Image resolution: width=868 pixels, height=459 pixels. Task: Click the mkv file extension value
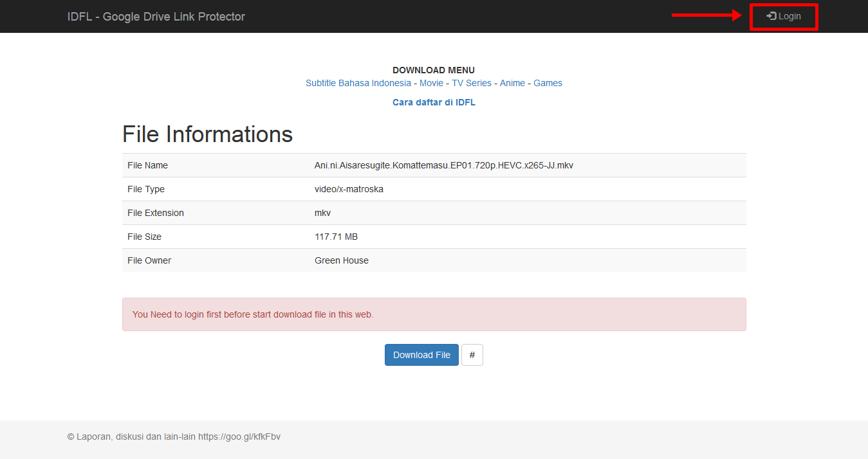(322, 213)
